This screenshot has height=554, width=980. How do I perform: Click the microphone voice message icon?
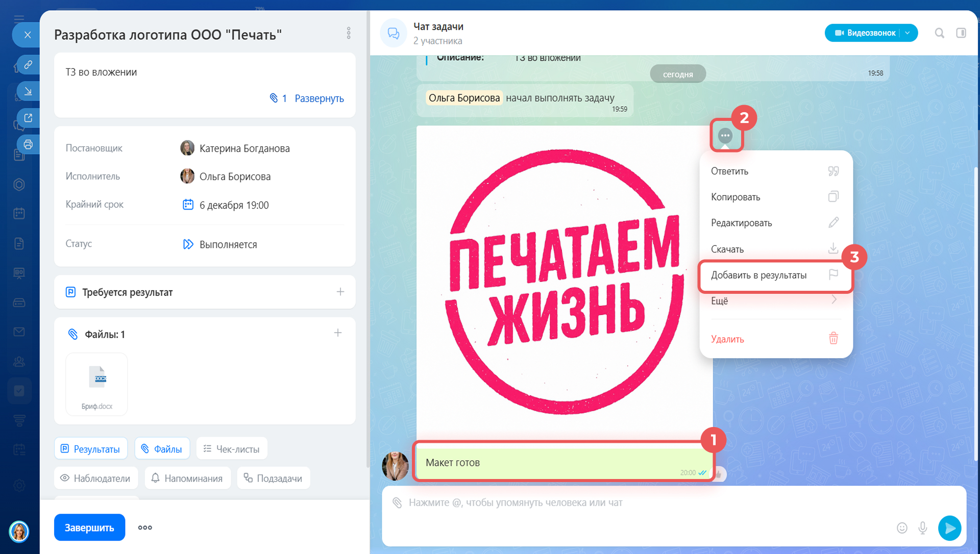[923, 528]
